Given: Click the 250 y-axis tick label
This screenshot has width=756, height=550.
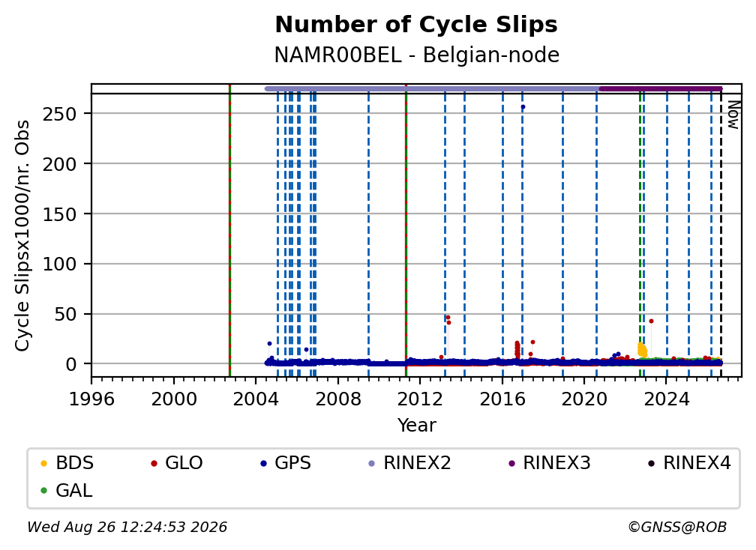Looking at the screenshot, I should click(x=59, y=114).
